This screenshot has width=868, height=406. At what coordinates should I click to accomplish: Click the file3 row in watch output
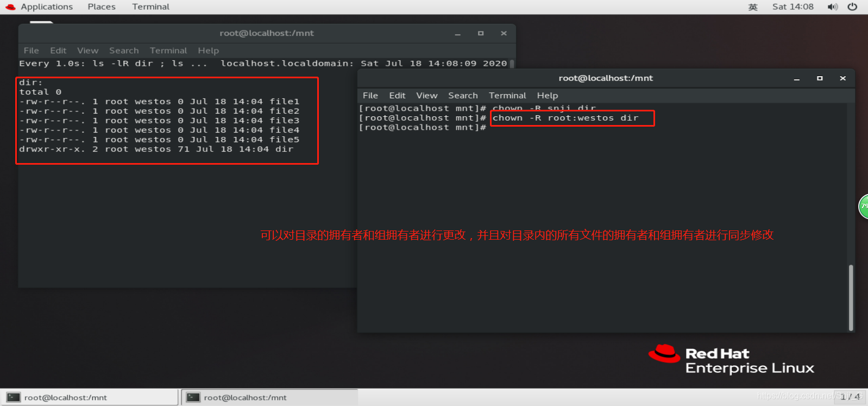tap(159, 121)
